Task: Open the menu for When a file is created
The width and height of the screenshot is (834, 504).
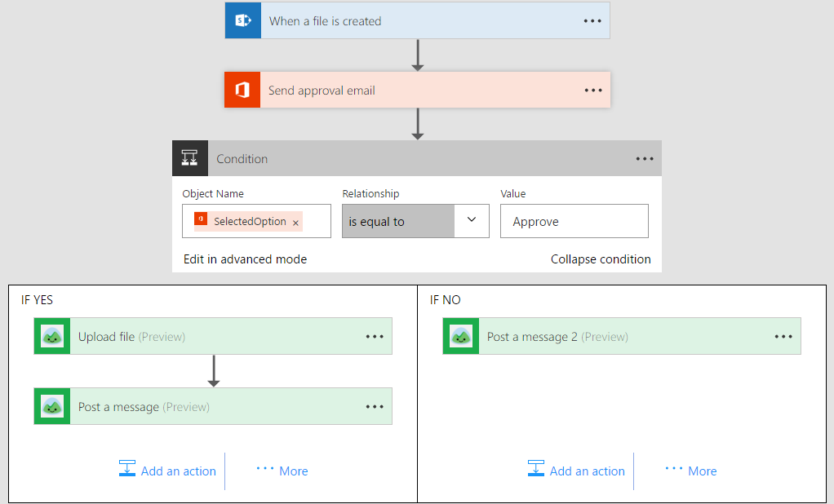Action: (592, 21)
